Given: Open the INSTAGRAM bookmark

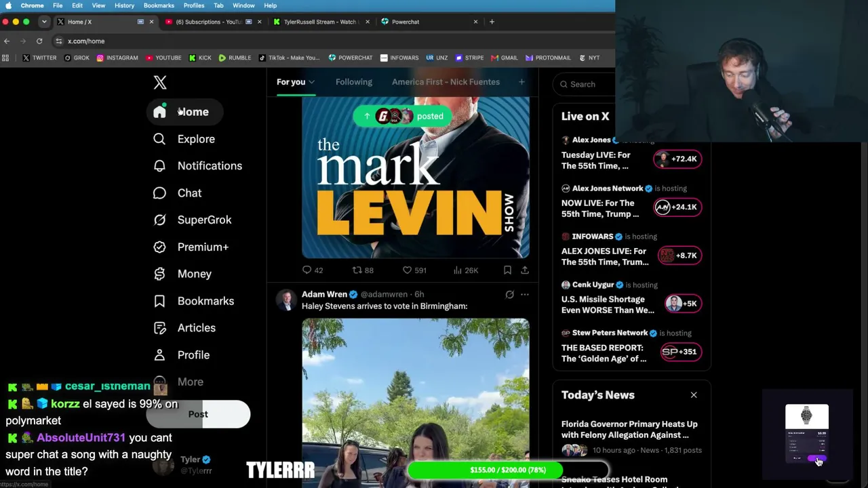Looking at the screenshot, I should [x=117, y=58].
